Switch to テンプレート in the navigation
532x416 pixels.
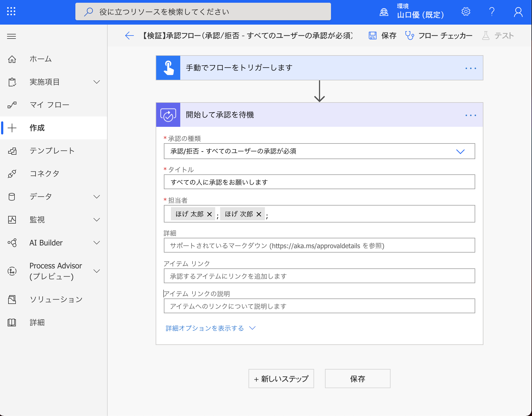pos(52,151)
